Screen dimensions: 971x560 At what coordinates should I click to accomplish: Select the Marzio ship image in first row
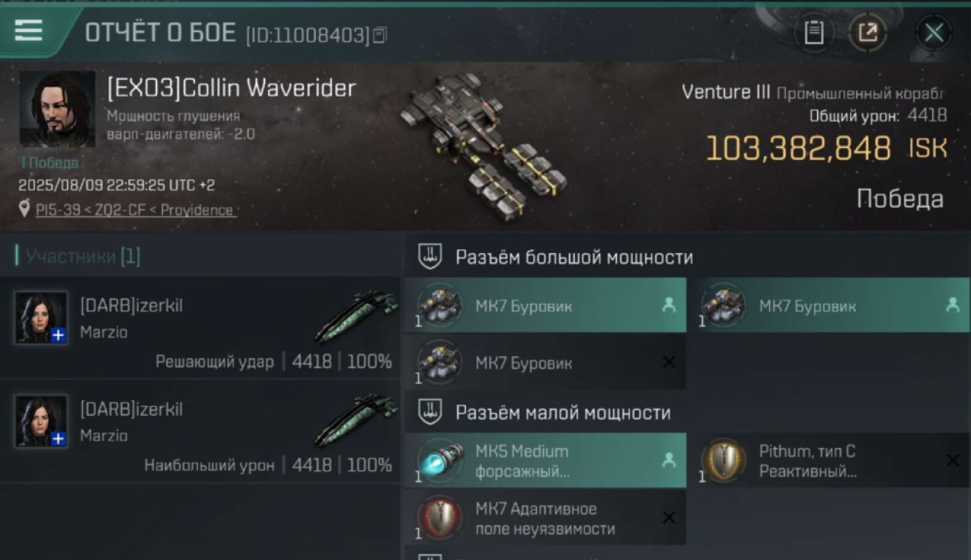(x=356, y=317)
